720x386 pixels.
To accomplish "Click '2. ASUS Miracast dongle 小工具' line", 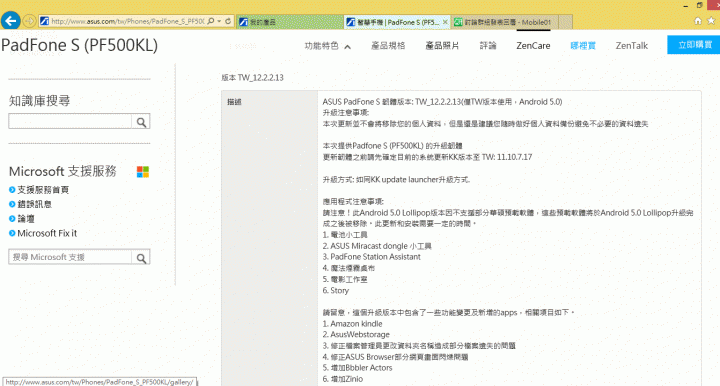I will click(x=377, y=246).
